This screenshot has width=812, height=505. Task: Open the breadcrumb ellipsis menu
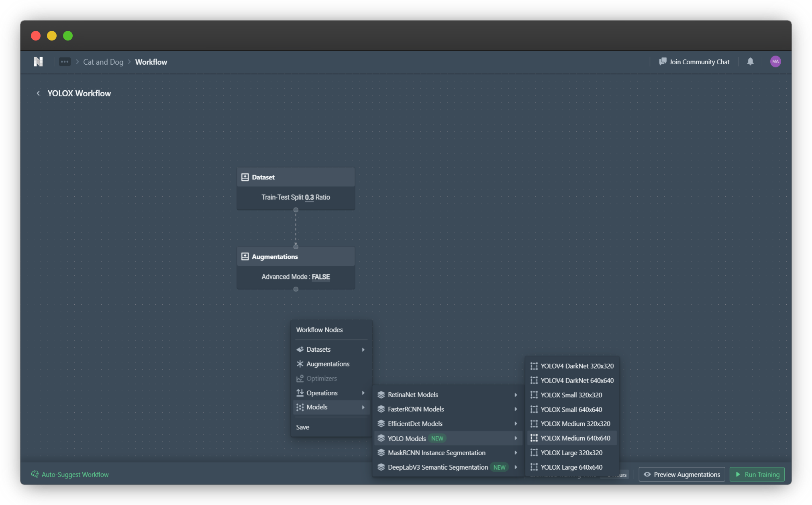pos(65,62)
